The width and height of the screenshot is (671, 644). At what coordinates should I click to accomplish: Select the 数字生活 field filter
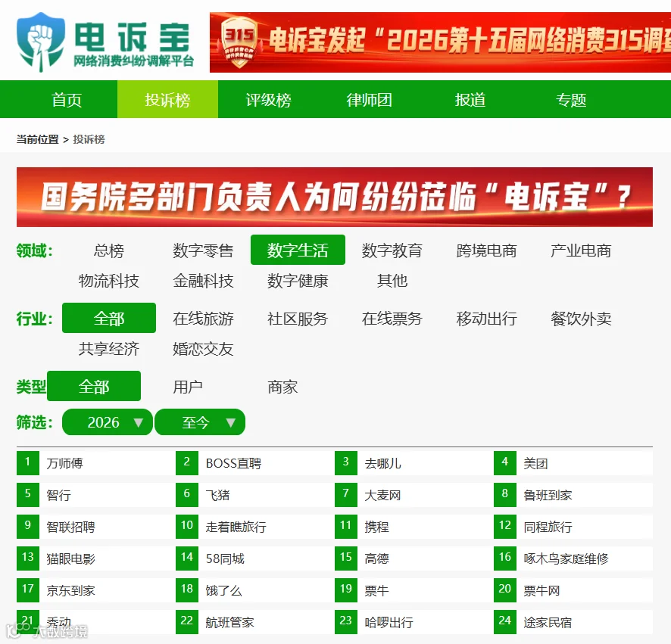[298, 250]
